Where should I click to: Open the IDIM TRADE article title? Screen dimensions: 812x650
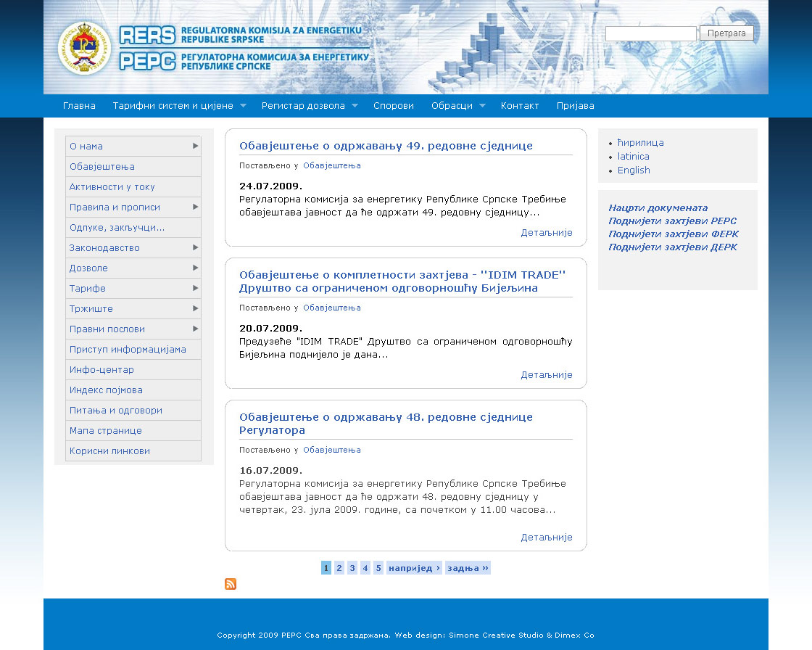[x=402, y=281]
